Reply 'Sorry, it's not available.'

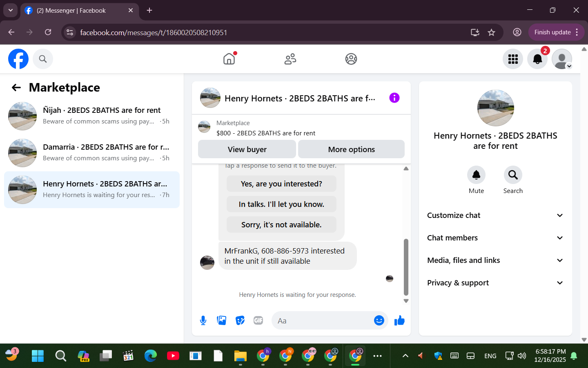(x=281, y=224)
